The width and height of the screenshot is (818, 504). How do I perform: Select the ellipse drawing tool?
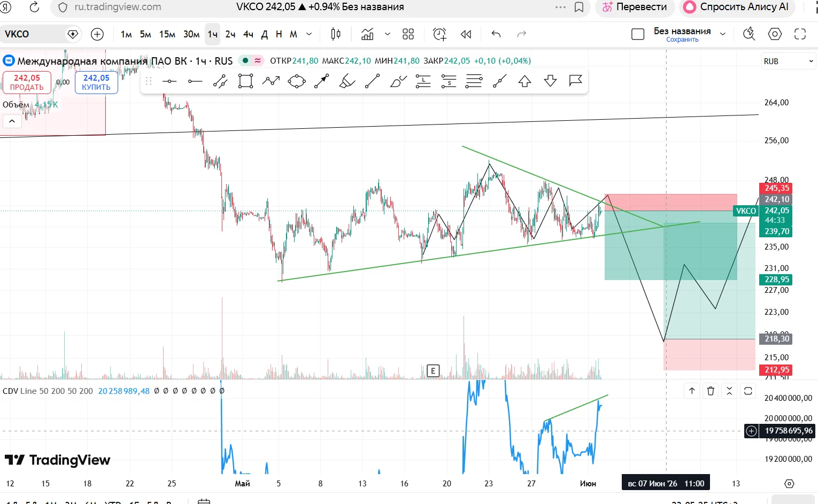(297, 81)
